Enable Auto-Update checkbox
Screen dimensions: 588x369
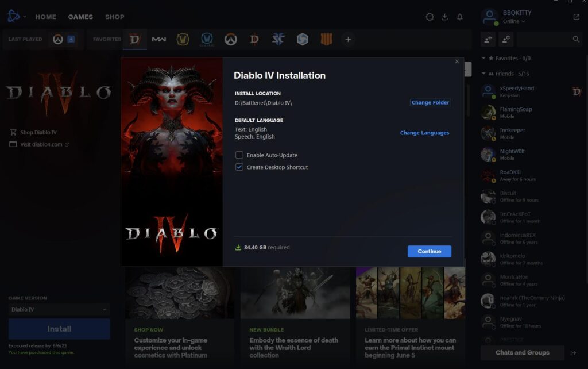[x=239, y=155]
